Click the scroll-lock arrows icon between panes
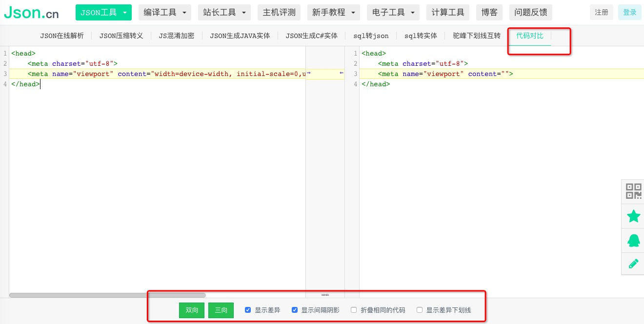Screen dimensions: 644x324 (325, 294)
